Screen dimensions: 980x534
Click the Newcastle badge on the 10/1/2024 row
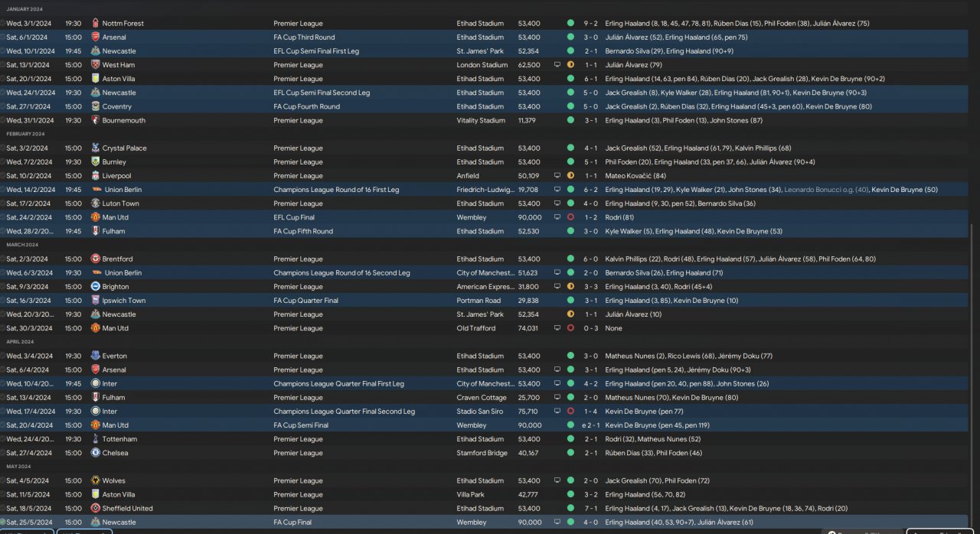95,50
